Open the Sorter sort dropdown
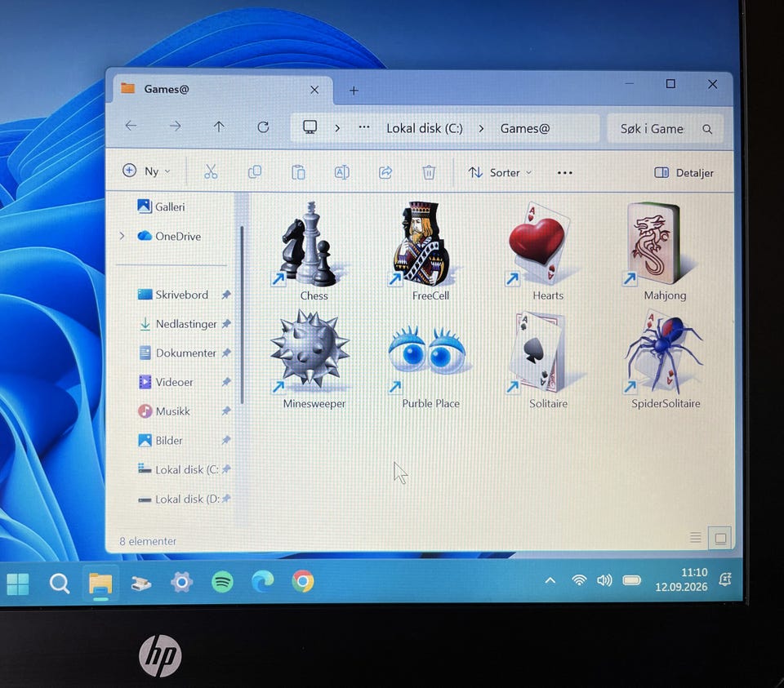Screen dimensions: 784x688 coord(500,173)
